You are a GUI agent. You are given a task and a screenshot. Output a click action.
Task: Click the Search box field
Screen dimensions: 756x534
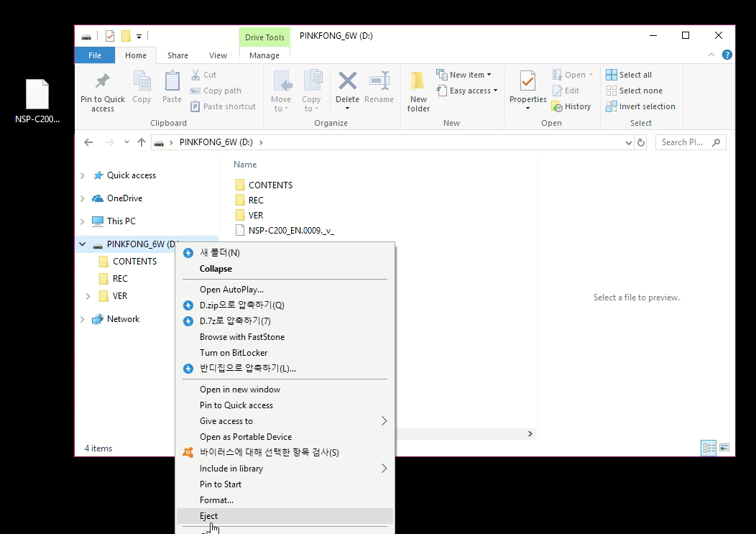click(x=691, y=142)
